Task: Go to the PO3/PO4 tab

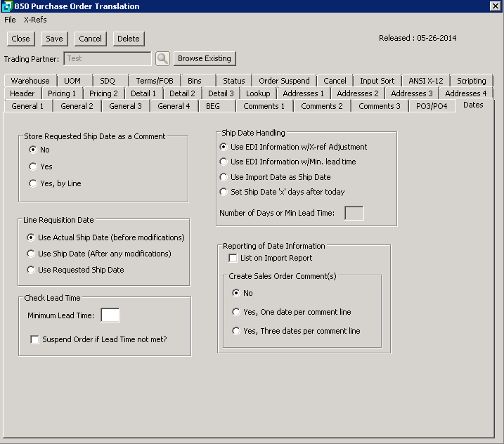Action: point(432,106)
